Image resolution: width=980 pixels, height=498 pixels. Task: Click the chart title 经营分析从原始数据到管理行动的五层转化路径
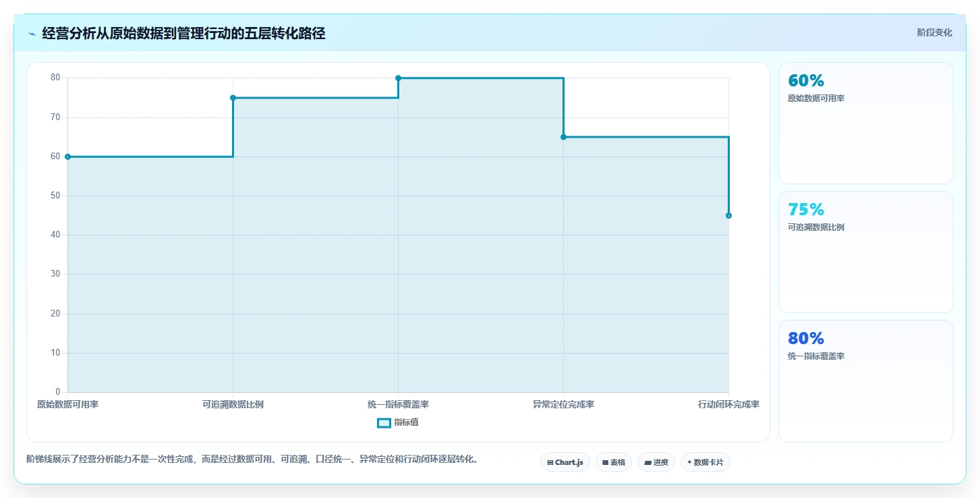click(183, 33)
